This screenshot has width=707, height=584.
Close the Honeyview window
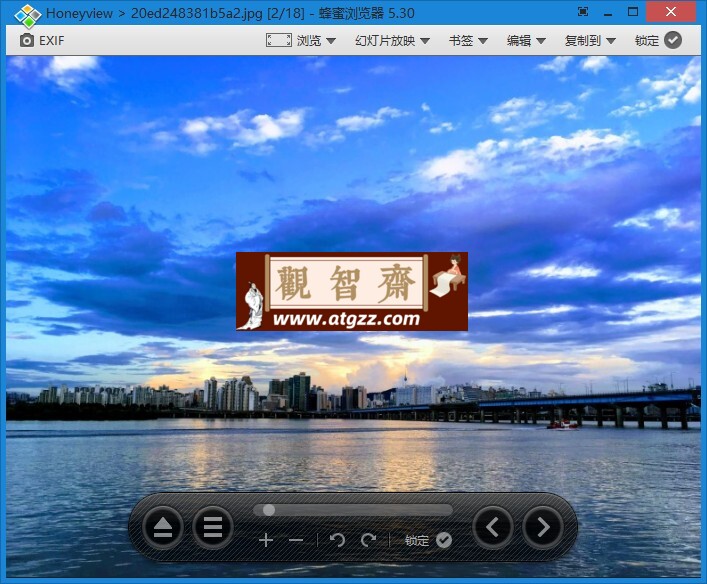(670, 12)
